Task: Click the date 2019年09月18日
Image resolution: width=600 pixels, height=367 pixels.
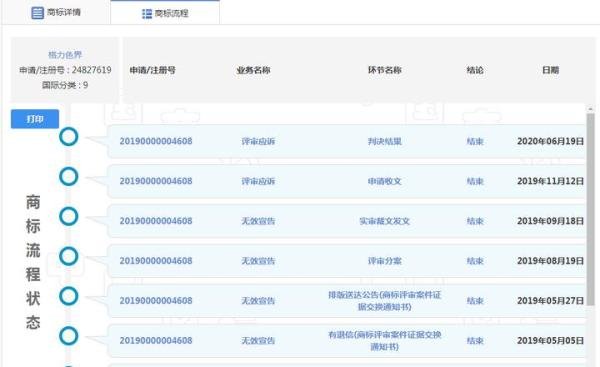Action: pyautogui.click(x=550, y=221)
